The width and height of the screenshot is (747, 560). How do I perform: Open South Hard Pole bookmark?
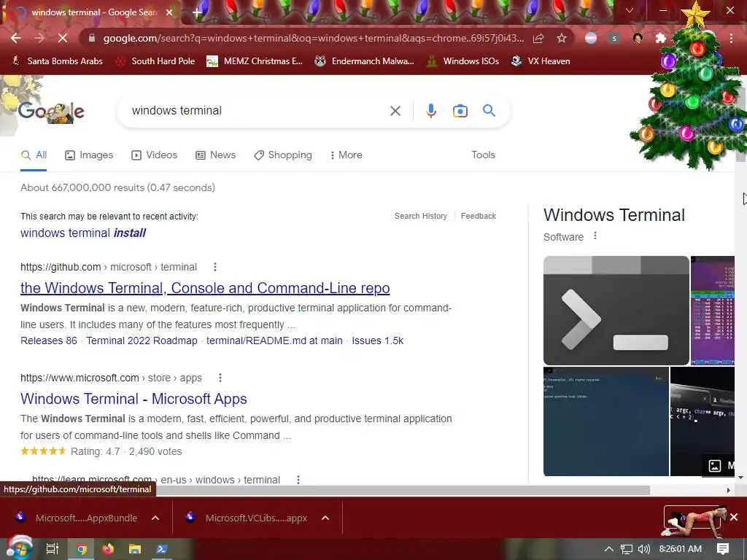pyautogui.click(x=156, y=61)
